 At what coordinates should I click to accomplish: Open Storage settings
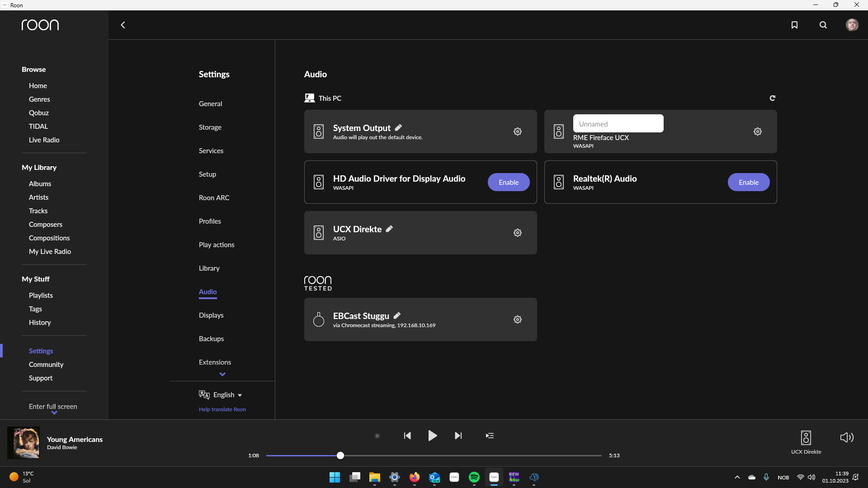point(210,127)
